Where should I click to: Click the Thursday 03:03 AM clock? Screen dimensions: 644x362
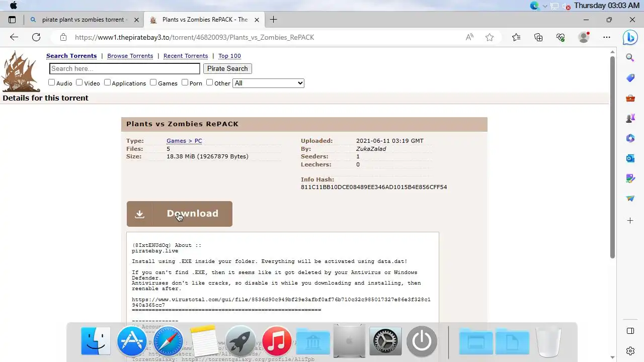pyautogui.click(x=607, y=6)
